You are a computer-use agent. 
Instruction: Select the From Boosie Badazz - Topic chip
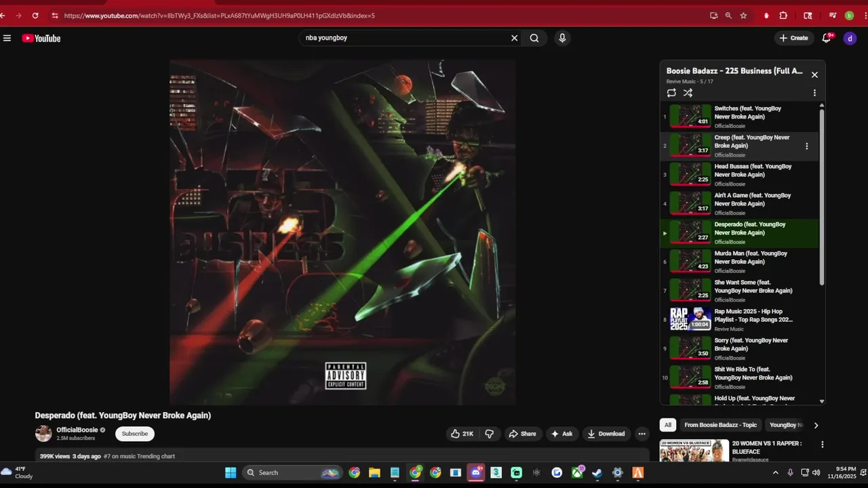(720, 425)
